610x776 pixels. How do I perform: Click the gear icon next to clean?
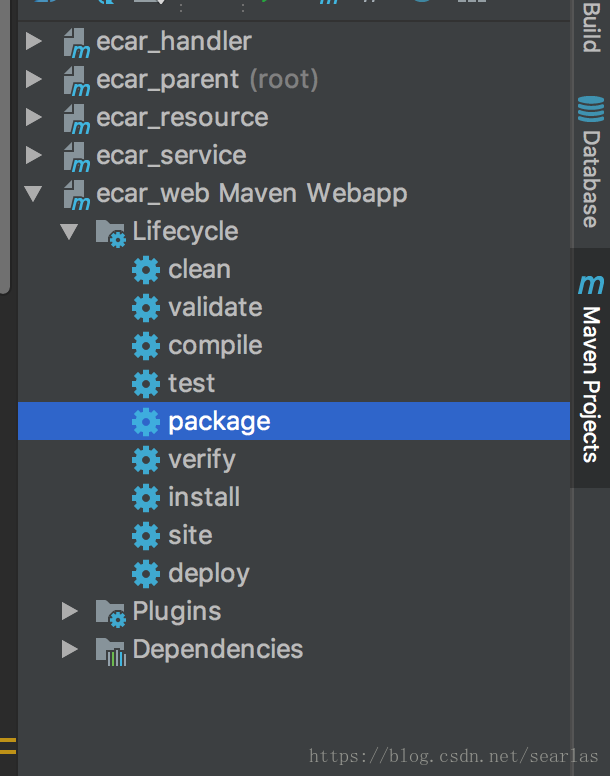(146, 270)
